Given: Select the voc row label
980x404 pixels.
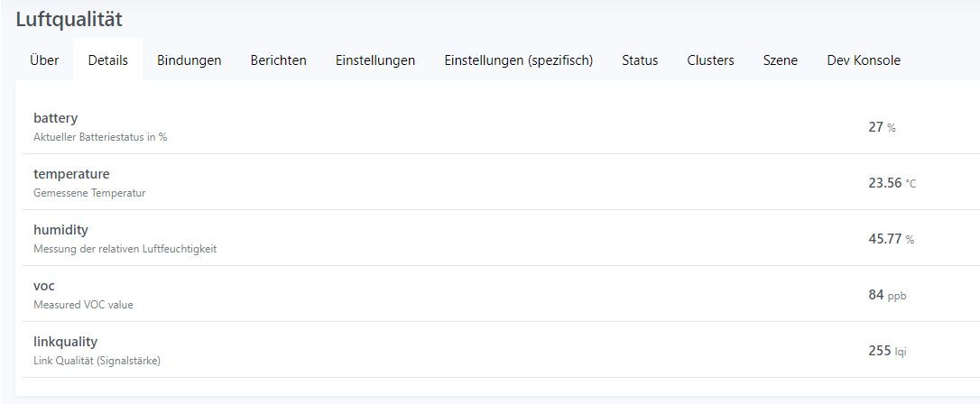Looking at the screenshot, I should pos(44,286).
